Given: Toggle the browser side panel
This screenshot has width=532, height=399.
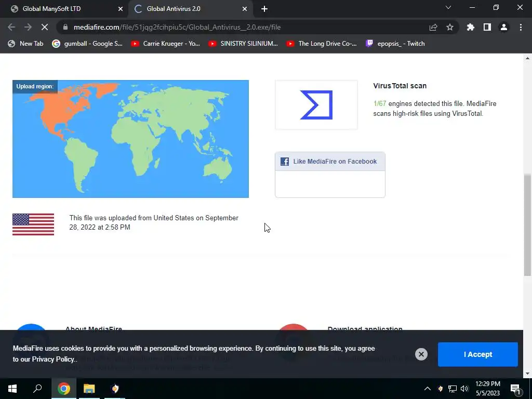Looking at the screenshot, I should click(487, 27).
